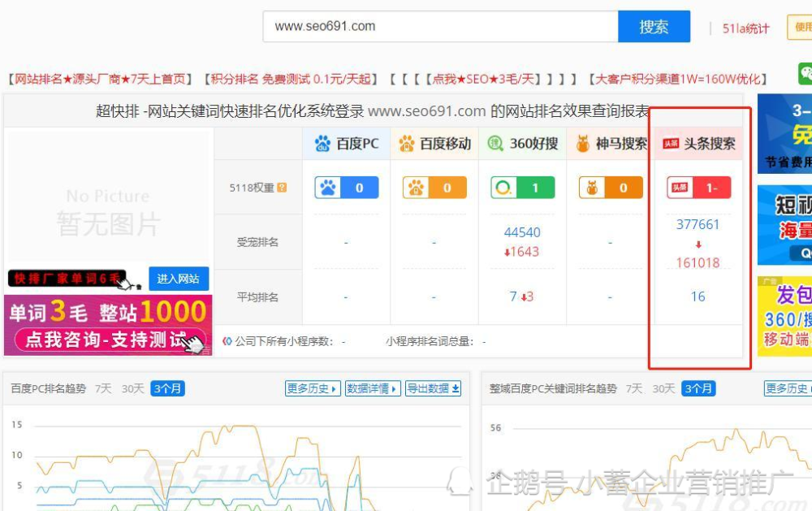The image size is (812, 511).
Task: Click the 平均排名 row label
Action: (x=257, y=297)
